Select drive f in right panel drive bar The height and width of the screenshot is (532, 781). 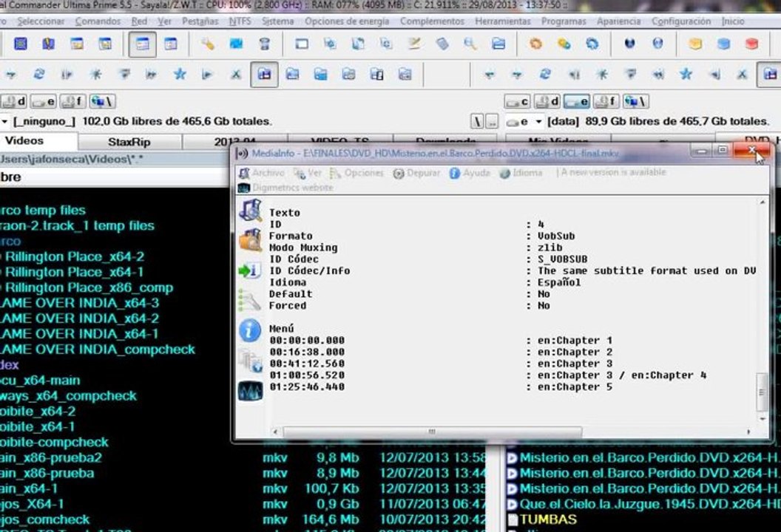tap(606, 102)
